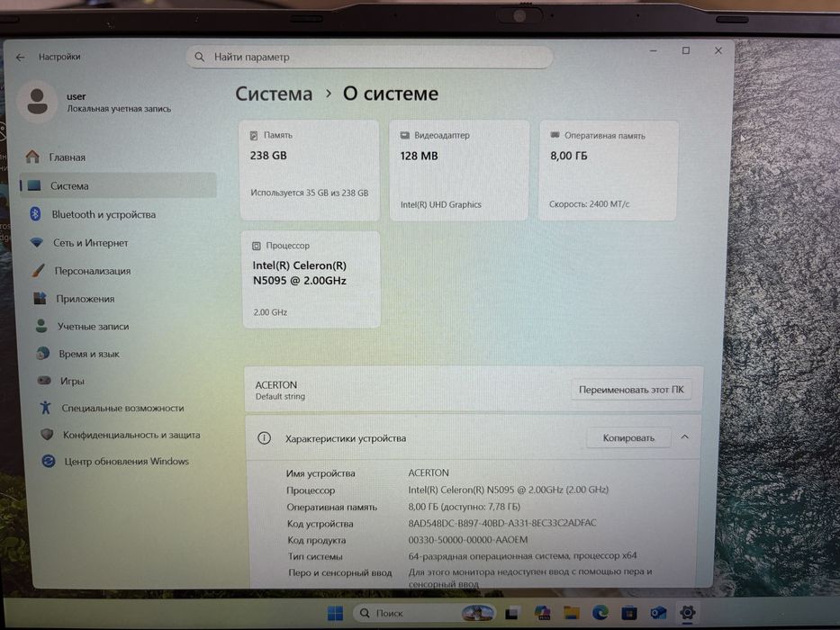This screenshot has width=840, height=630.
Task: Collapse the Характеристики устройства section chevron
Action: tap(684, 437)
